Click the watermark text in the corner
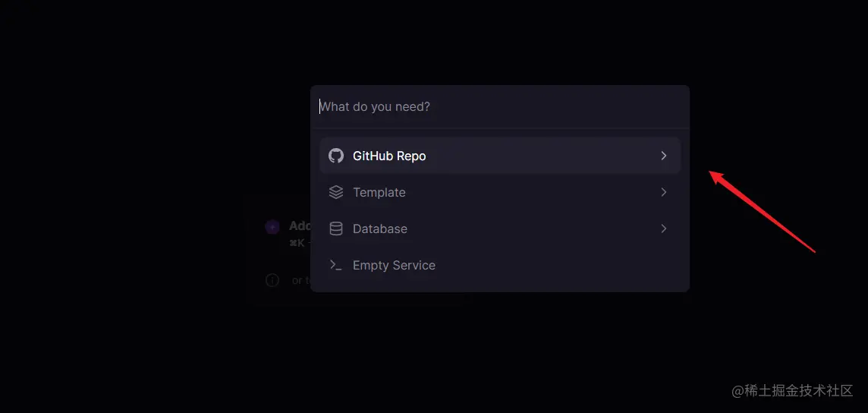This screenshot has height=413, width=868. click(x=792, y=391)
